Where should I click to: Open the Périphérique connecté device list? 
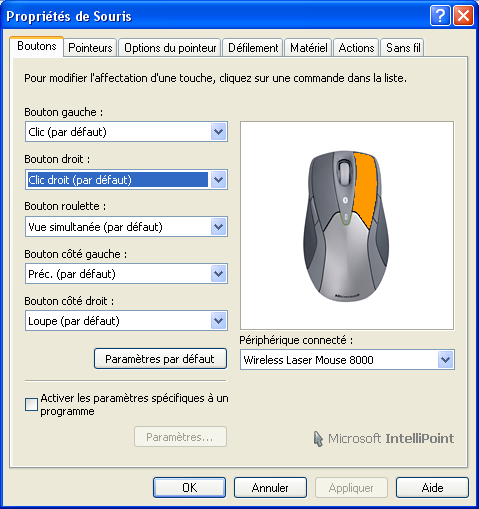445,360
